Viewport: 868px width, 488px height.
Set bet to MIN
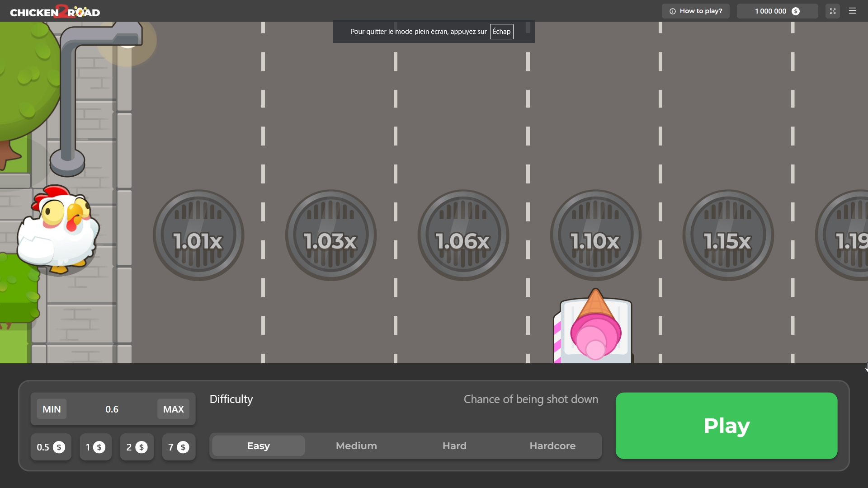(x=52, y=409)
